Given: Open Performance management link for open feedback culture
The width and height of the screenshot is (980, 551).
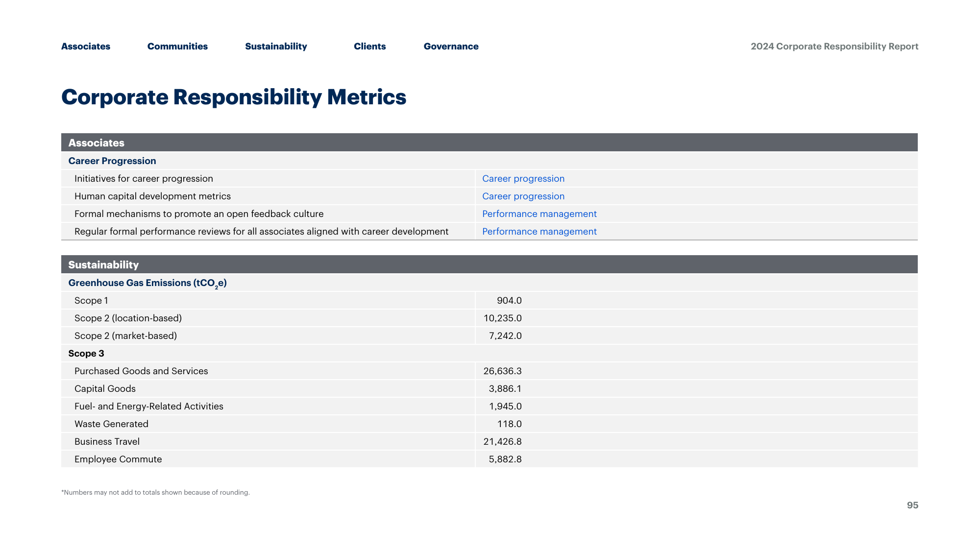Looking at the screenshot, I should [x=539, y=214].
